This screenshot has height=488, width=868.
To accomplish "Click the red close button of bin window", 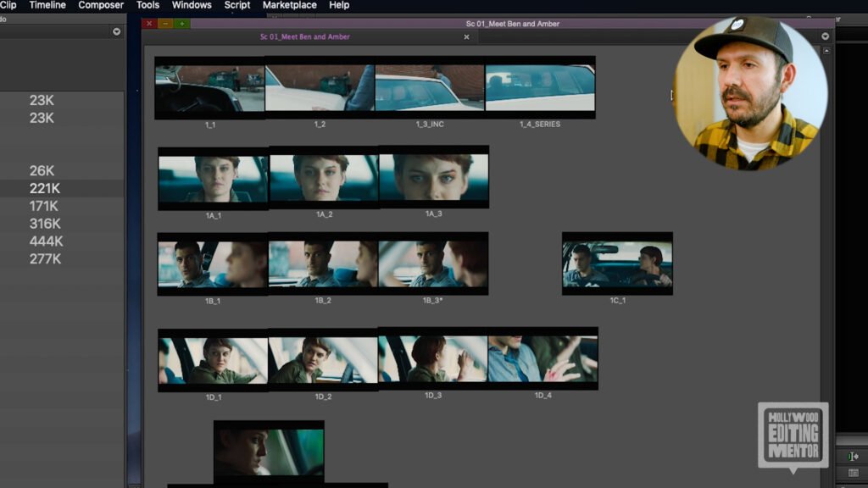I will click(x=149, y=23).
